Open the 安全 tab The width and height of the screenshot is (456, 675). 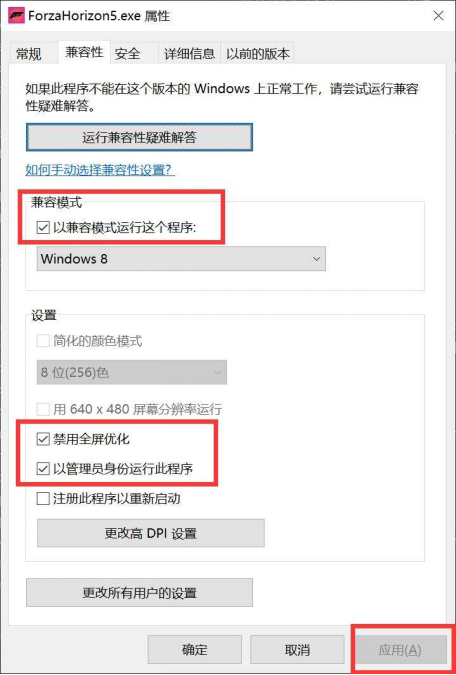[x=127, y=54]
